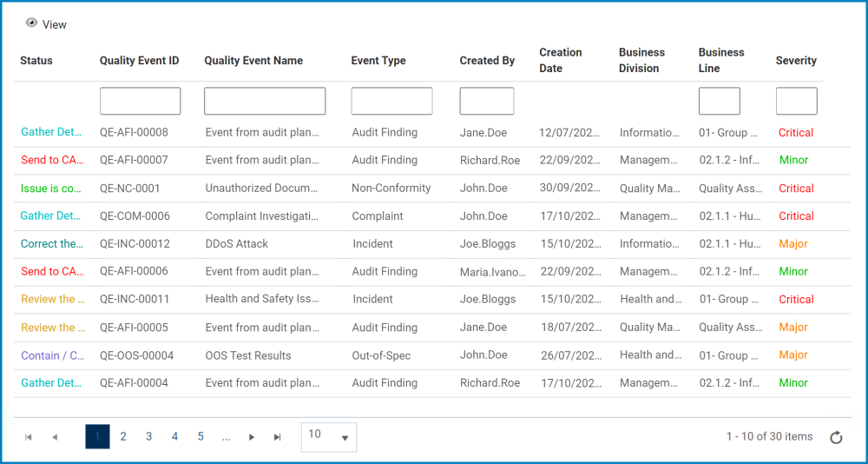Click the DDoS Attack event name
Viewport: 868px width, 464px height.
click(236, 243)
